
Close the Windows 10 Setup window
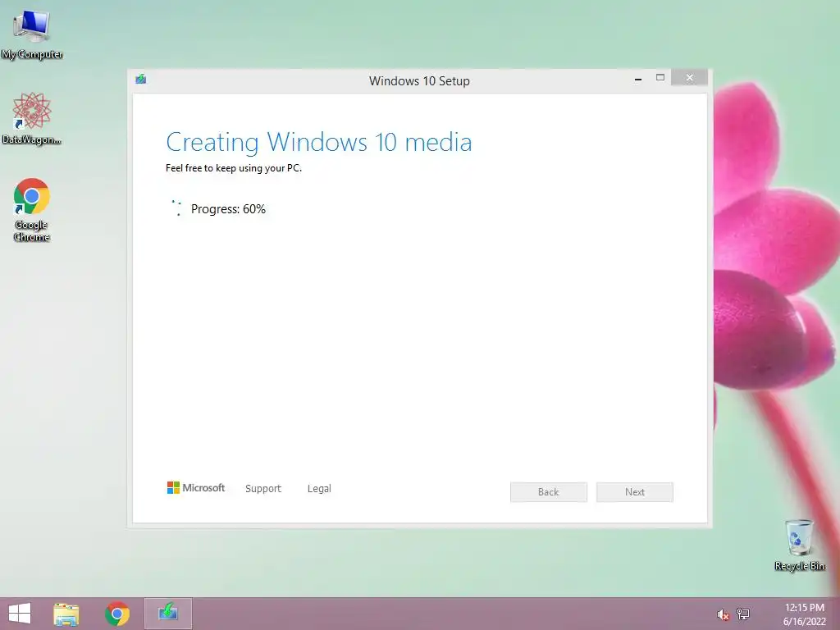pyautogui.click(x=689, y=78)
